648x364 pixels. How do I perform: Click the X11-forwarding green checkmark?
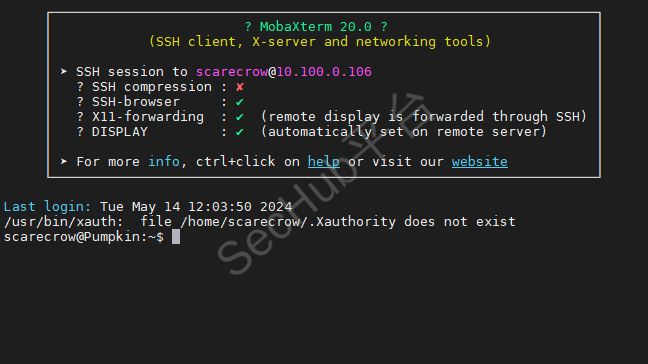[x=240, y=117]
